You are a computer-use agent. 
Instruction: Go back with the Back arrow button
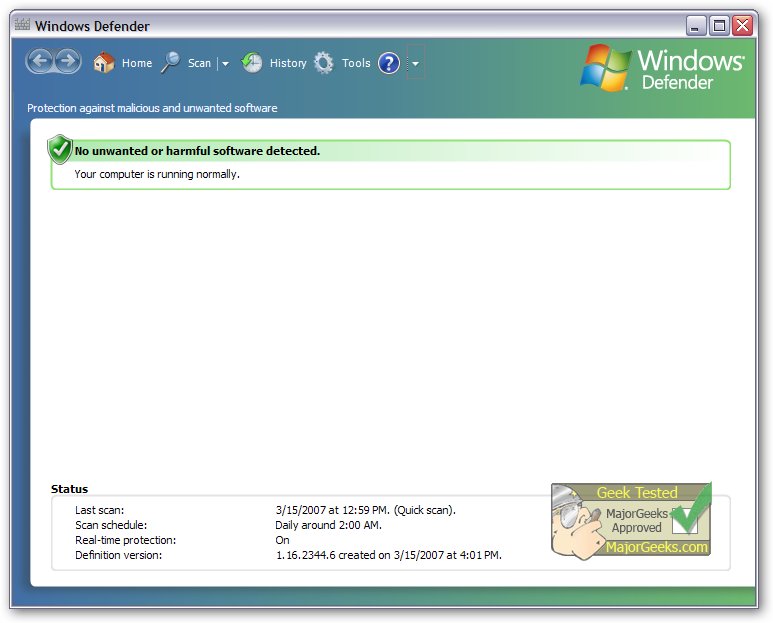(39, 62)
